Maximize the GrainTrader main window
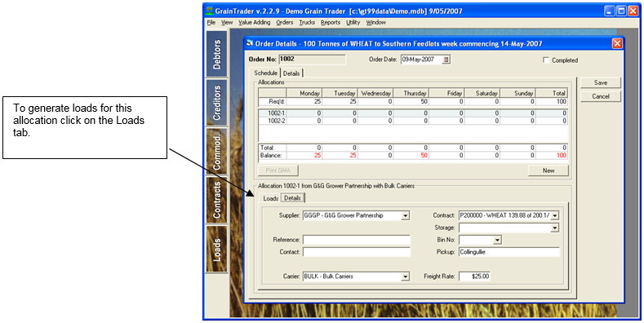Viewport: 644px width, 323px height. (621, 11)
